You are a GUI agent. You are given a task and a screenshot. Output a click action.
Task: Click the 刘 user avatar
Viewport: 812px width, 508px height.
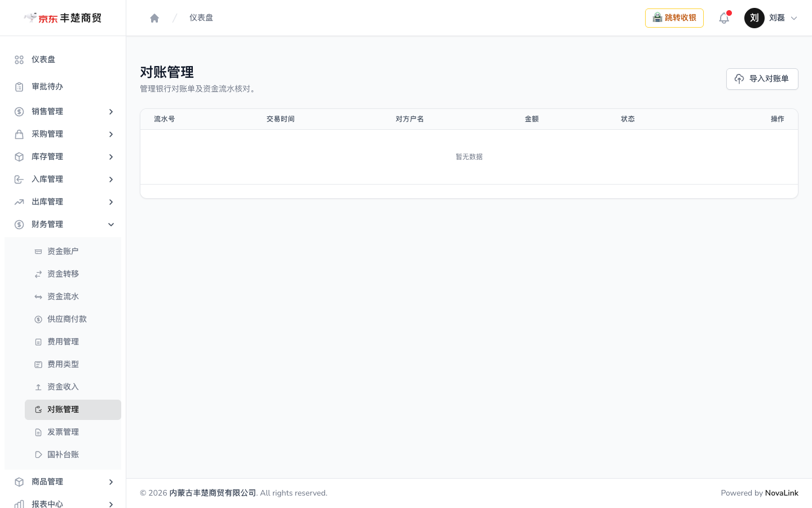[754, 18]
